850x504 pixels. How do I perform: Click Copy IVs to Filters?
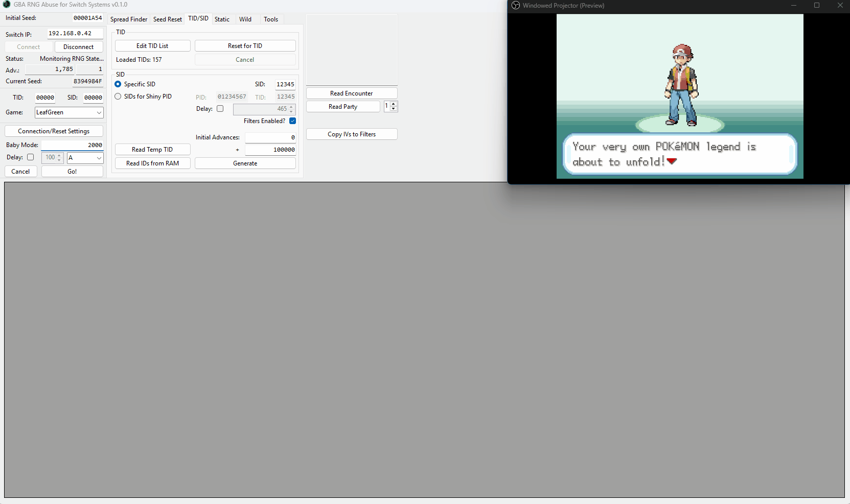click(x=352, y=134)
